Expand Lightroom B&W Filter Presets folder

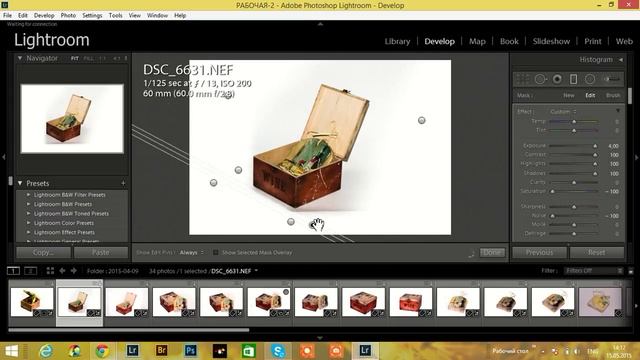point(28,195)
